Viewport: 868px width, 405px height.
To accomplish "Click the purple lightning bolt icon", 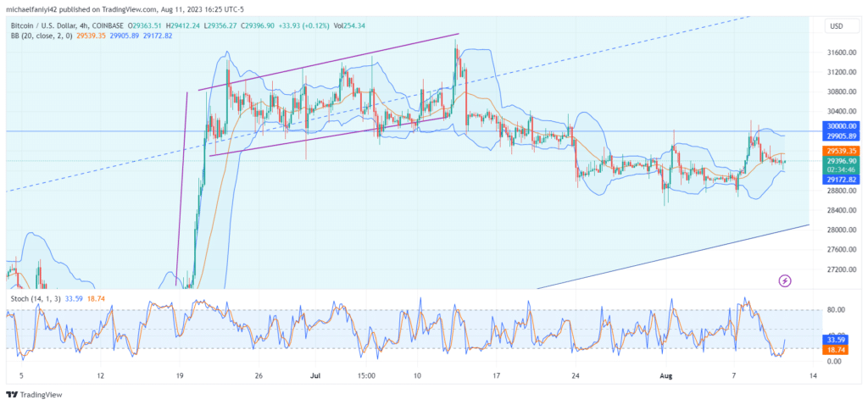I will pos(784,281).
